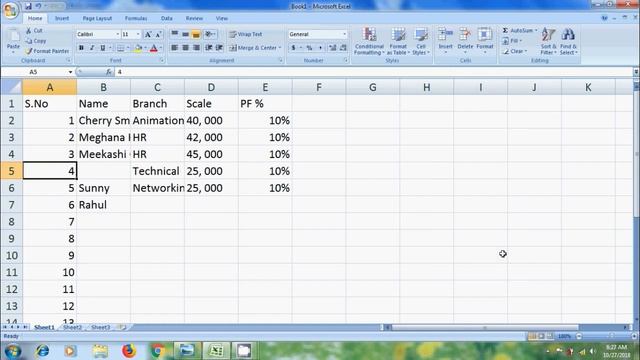Open the Formulas ribbon tab

136,18
